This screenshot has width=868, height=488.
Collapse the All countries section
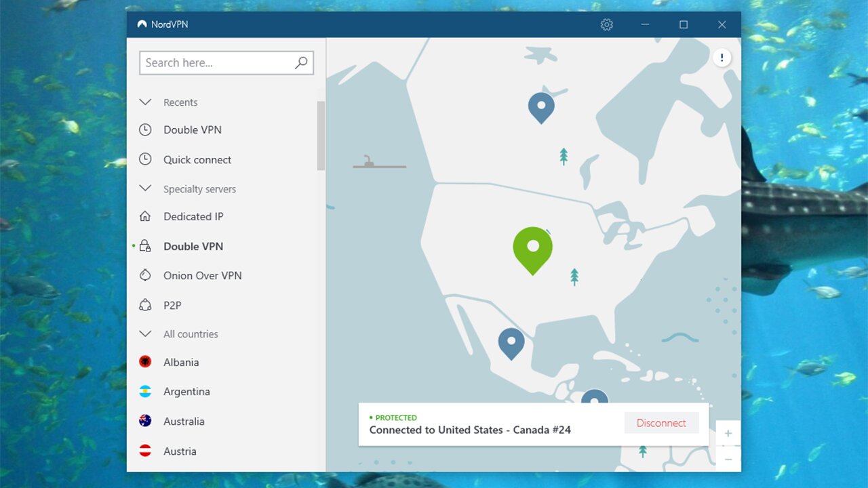pos(145,334)
